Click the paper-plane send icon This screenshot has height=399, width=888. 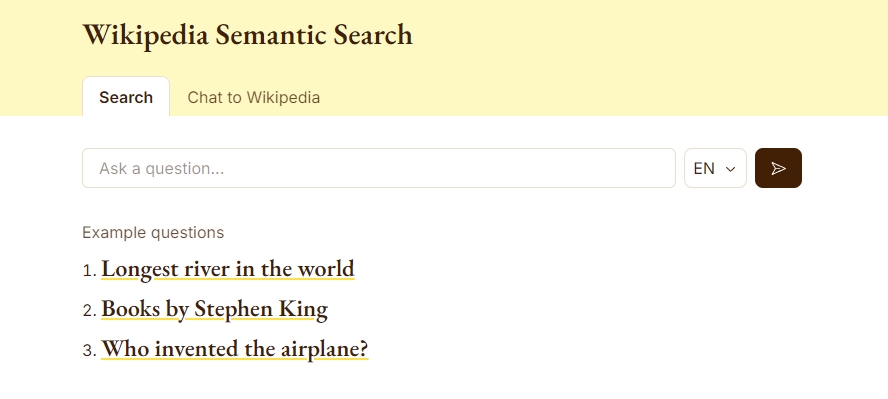pos(778,168)
